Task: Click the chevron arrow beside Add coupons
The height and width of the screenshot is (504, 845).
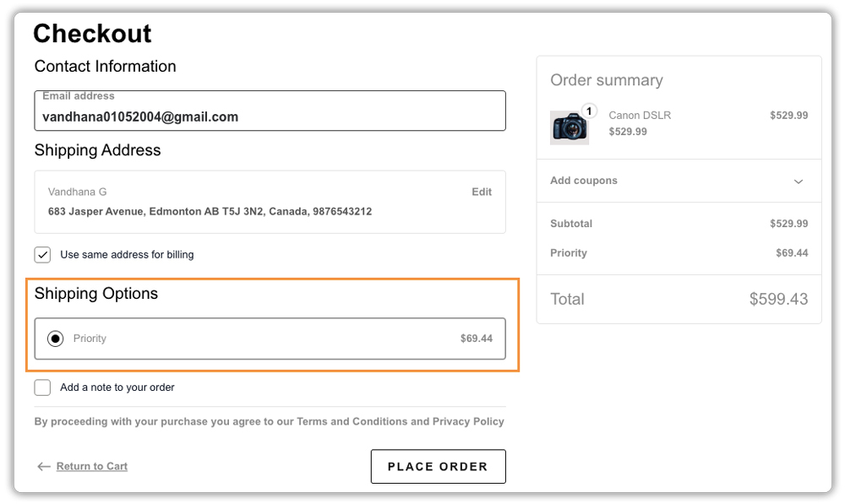Action: (798, 182)
